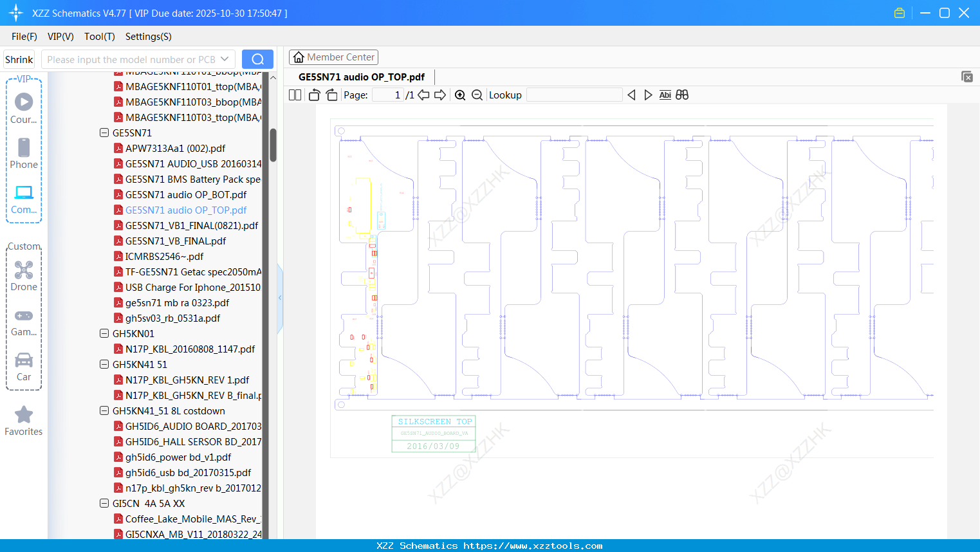Image resolution: width=980 pixels, height=552 pixels.
Task: Zoom in with magnifier plus icon
Action: point(460,95)
